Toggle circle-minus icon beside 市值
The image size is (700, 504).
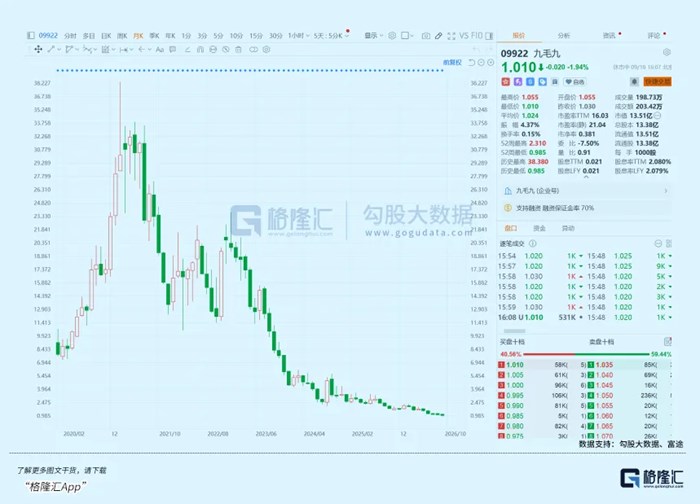coord(658,116)
